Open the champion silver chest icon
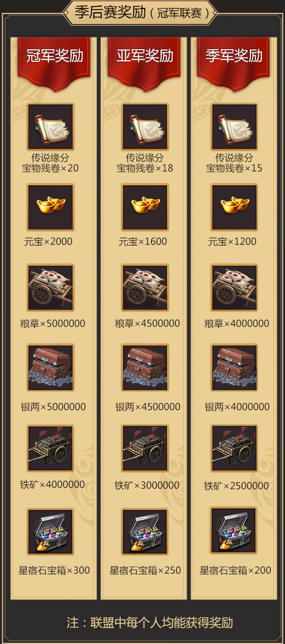This screenshot has width=285, height=644. (51, 367)
